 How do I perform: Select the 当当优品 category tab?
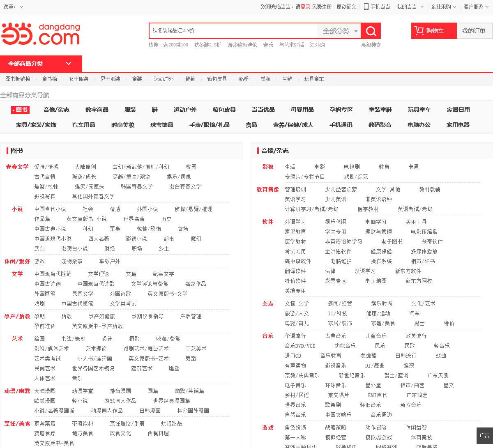[x=263, y=110]
